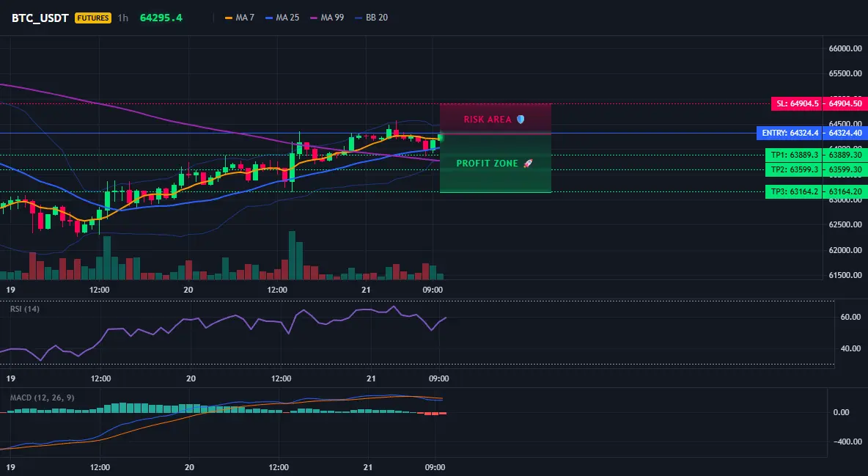Screen dimensions: 868x476
Task: Click the ENTRY: 64324.4 label
Action: pos(790,133)
